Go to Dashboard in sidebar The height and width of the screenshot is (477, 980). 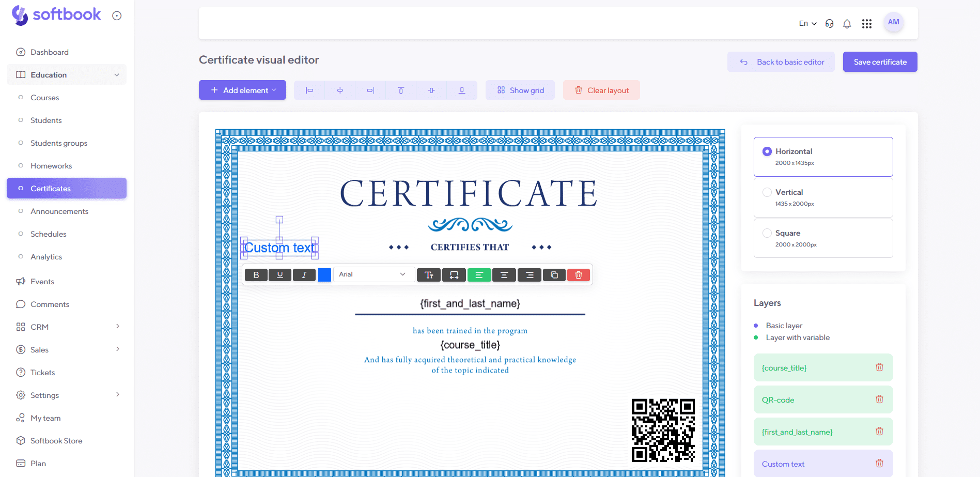coord(67,52)
